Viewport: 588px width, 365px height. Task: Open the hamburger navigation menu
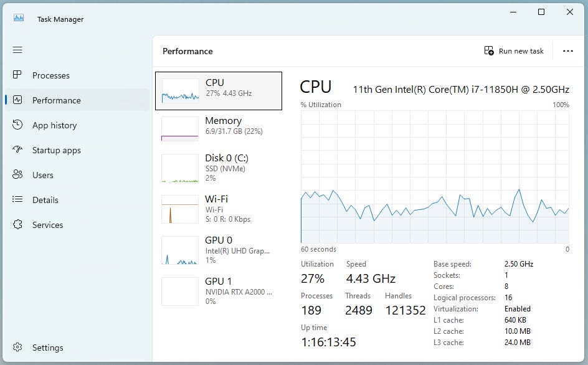point(17,50)
